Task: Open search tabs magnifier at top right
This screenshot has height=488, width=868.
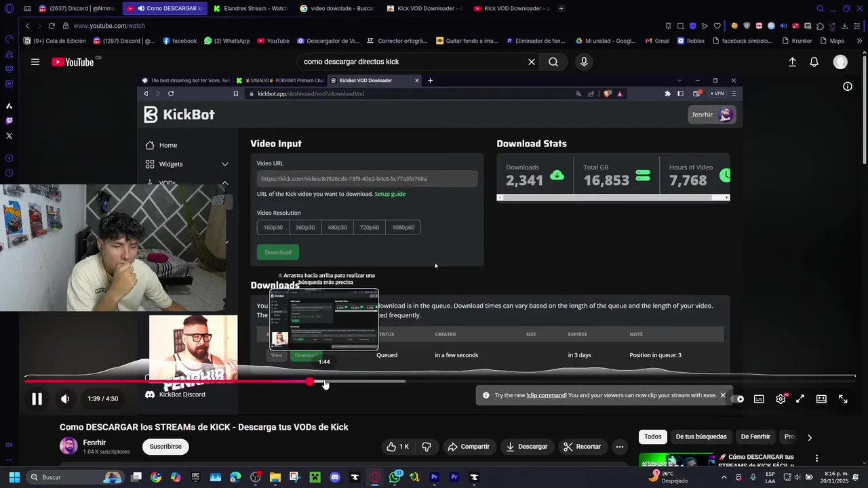Action: 820,8
